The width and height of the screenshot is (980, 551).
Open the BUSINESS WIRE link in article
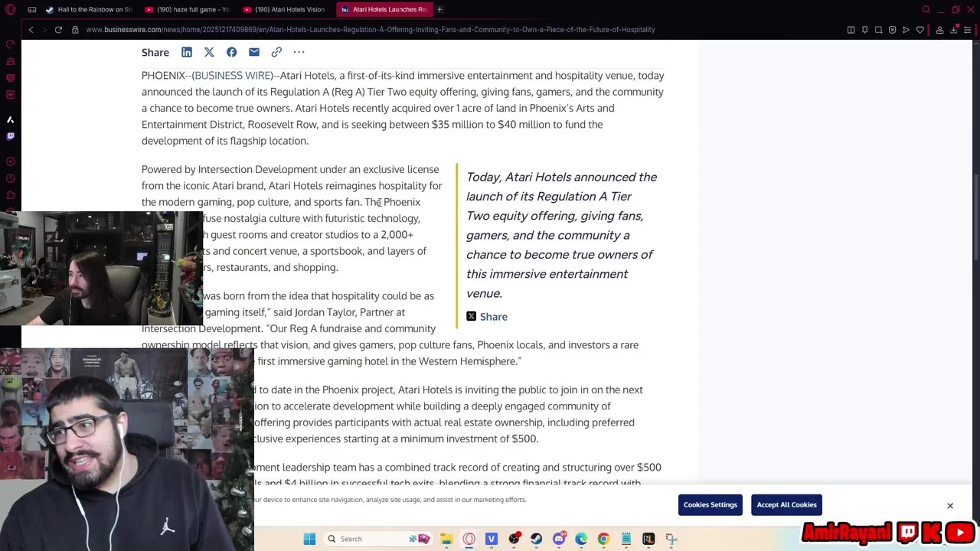[x=233, y=75]
